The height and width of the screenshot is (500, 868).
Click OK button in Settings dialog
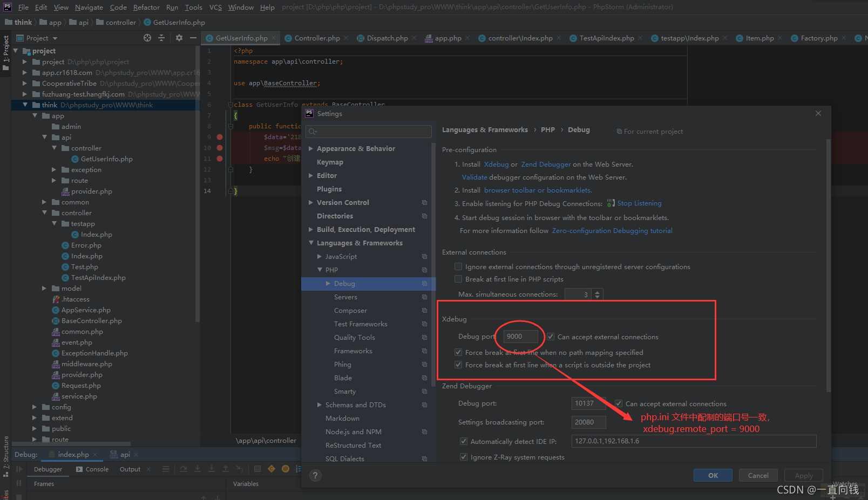click(x=713, y=475)
